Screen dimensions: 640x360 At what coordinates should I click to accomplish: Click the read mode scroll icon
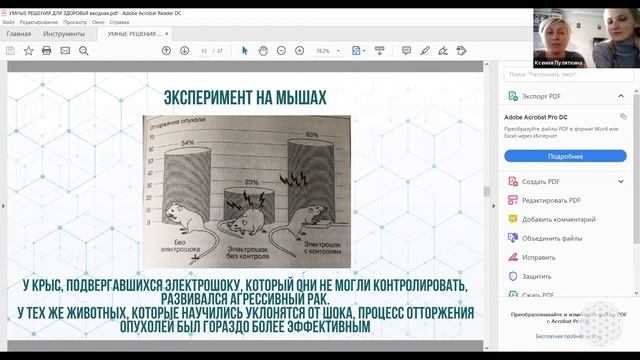click(x=380, y=51)
